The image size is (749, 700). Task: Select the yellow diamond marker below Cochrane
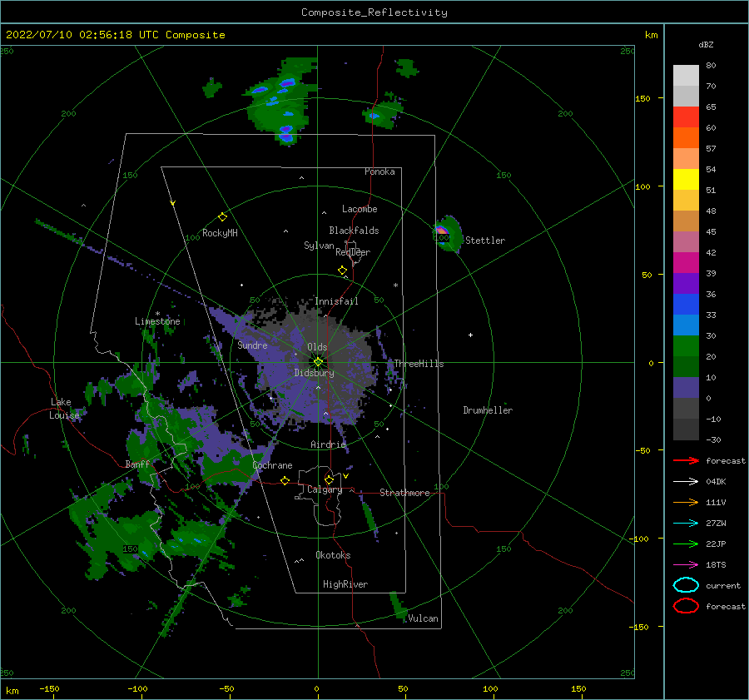[285, 480]
